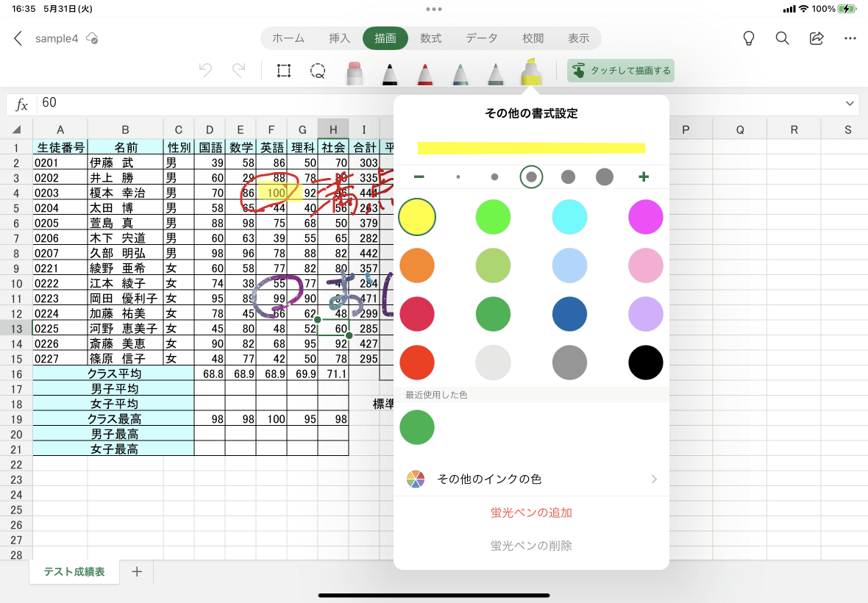Select the black pen
The width and height of the screenshot is (868, 603).
(390, 74)
